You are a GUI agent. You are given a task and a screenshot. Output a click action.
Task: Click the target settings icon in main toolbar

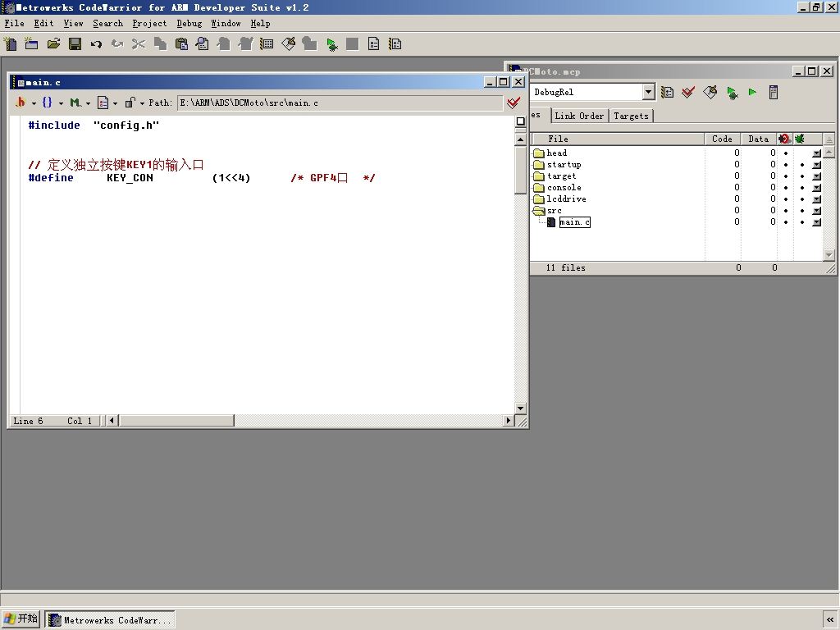(x=395, y=44)
